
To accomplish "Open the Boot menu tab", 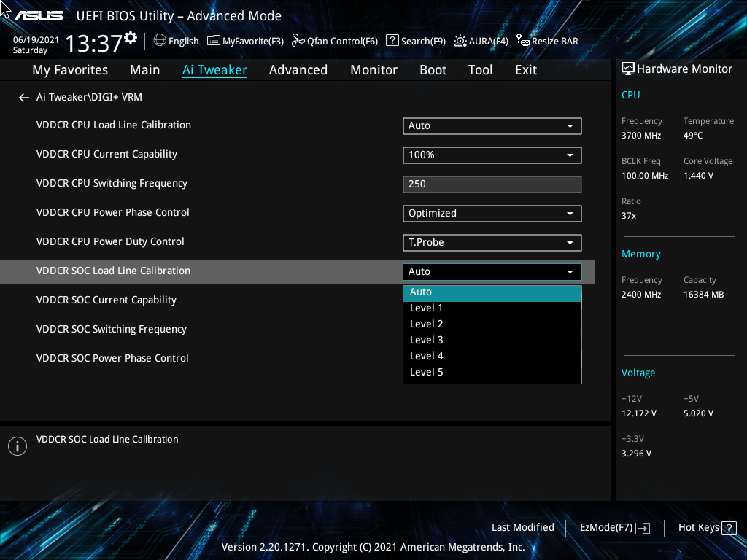I will (433, 69).
